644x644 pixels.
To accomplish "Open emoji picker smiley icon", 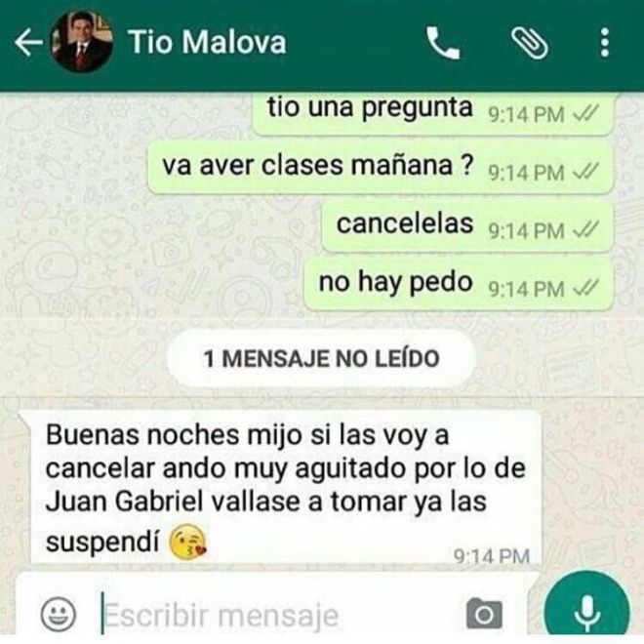I will pyautogui.click(x=59, y=614).
